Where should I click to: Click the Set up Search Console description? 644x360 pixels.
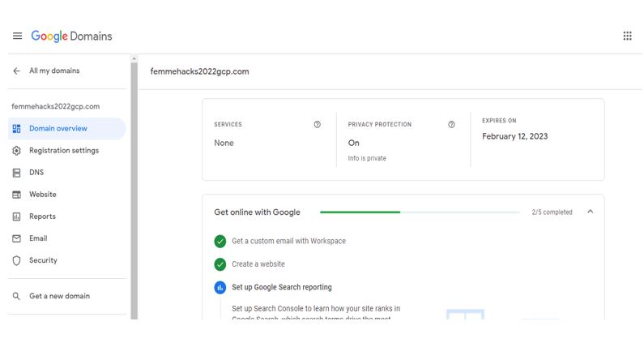[316, 313]
